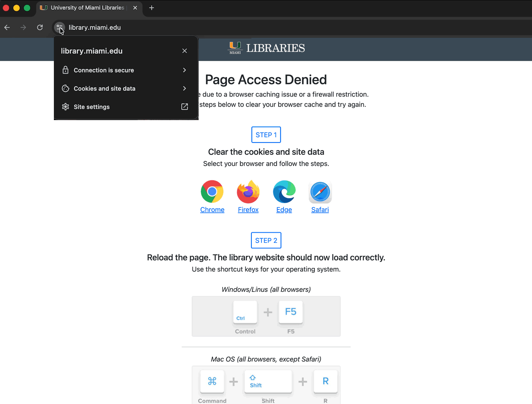Click the library.miami.edu popup title
532x404 pixels.
coord(92,51)
